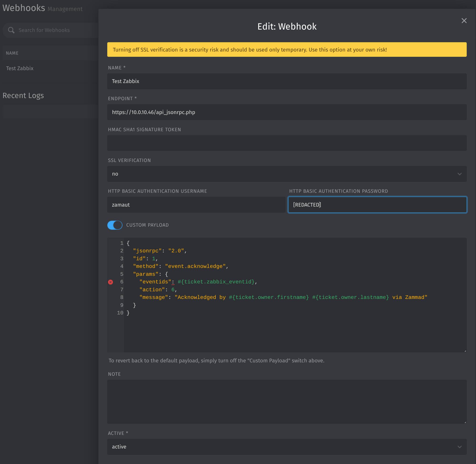The image size is (476, 464).
Task: Click the Endpoint URL field
Action: click(x=287, y=112)
